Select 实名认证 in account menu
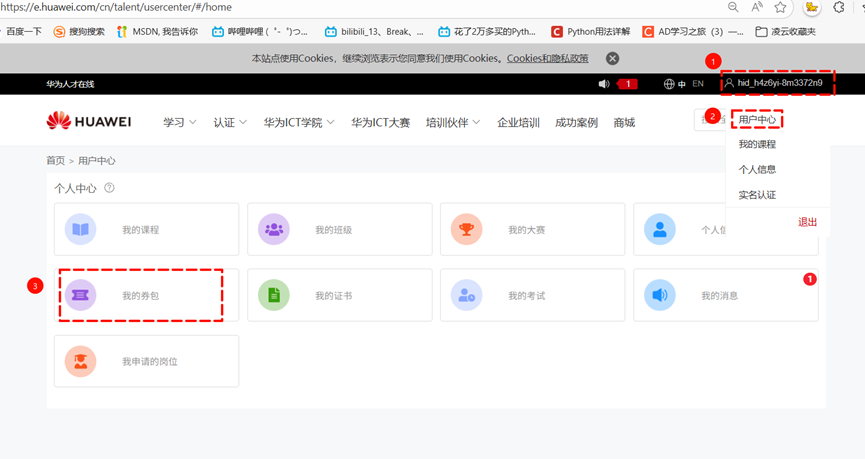865x459 pixels. (757, 195)
